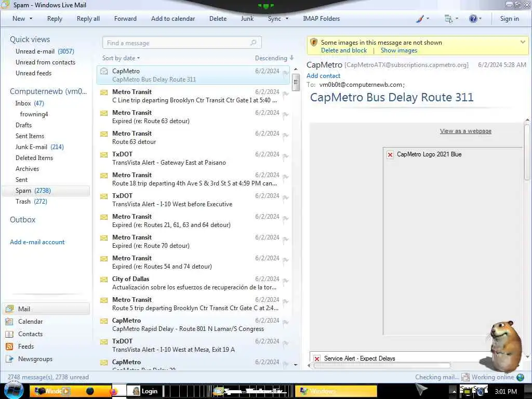
Task: Click Add to calendar
Action: [173, 19]
